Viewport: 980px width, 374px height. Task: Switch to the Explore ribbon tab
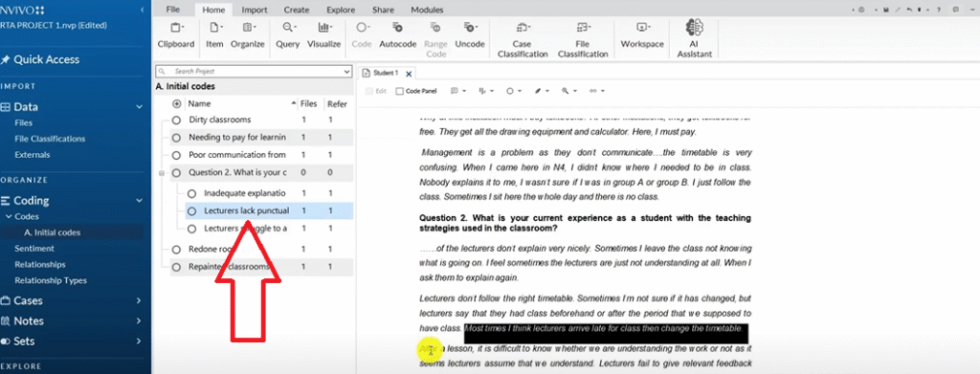[x=341, y=10]
